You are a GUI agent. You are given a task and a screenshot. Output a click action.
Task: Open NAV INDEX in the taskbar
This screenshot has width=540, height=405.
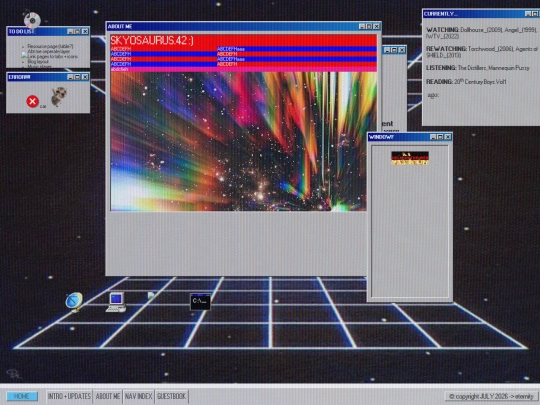tap(138, 396)
